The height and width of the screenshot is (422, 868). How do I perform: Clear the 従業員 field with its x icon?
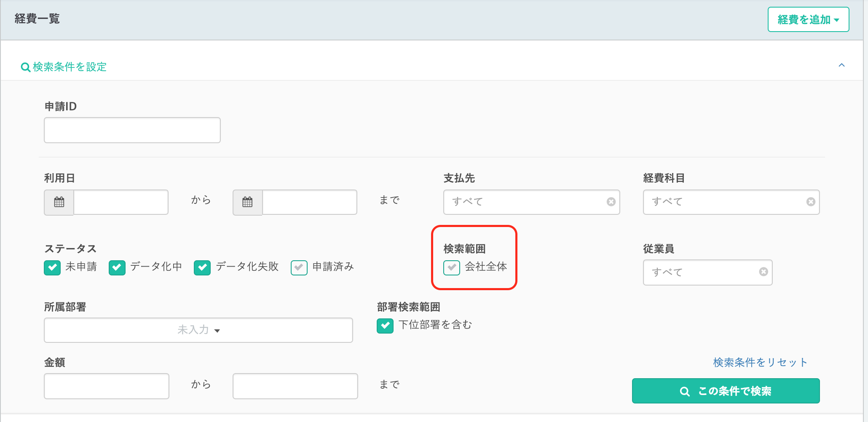tap(764, 272)
